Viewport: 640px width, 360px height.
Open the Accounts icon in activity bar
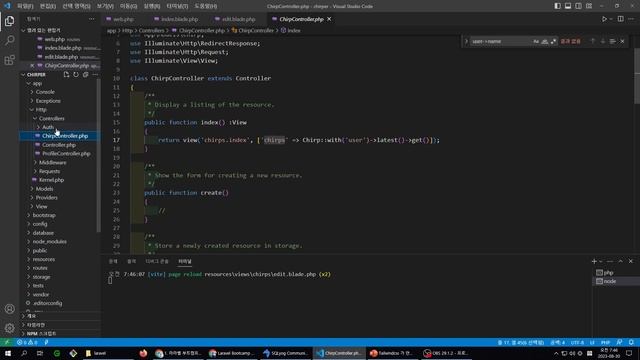click(9, 309)
